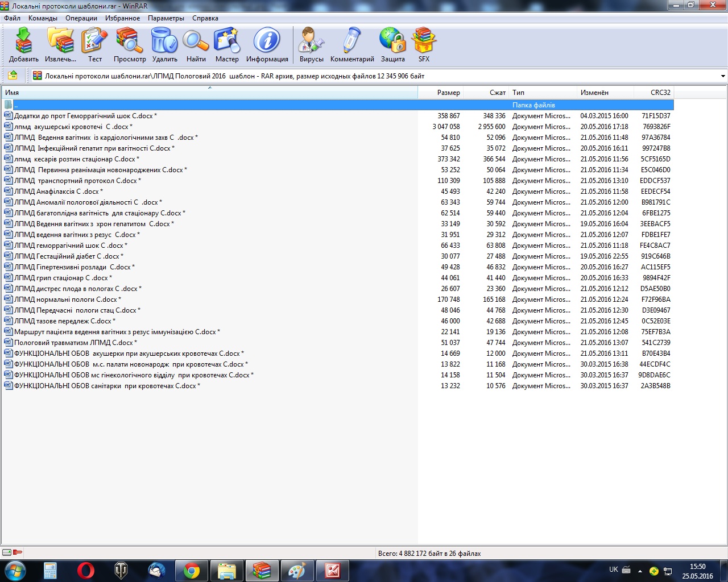
Task: Click status bar total 'Всего: 4 882 172 байт'
Action: coord(429,553)
